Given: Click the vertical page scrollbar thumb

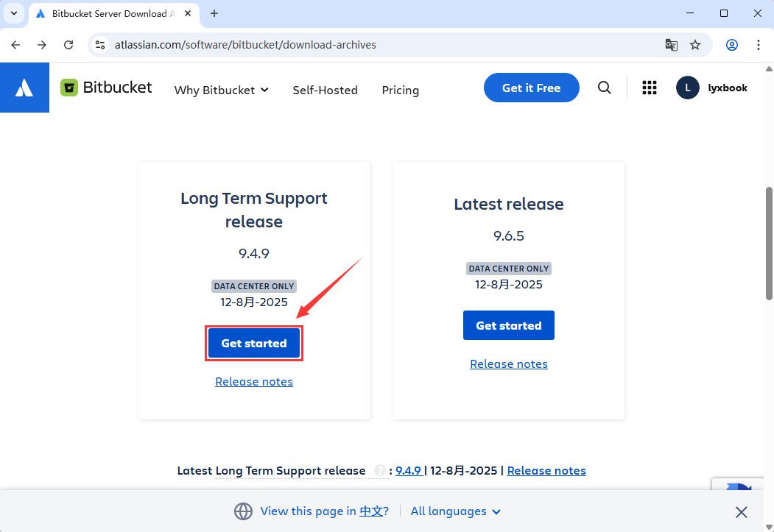Looking at the screenshot, I should [769, 243].
